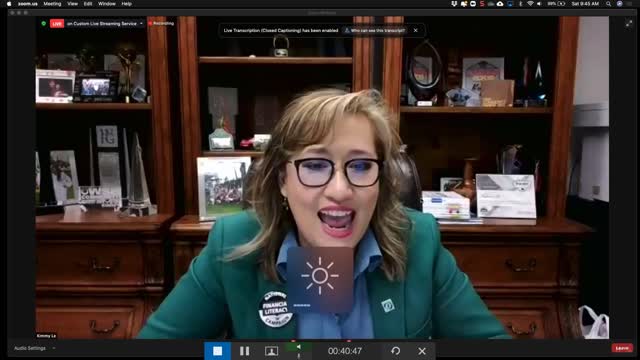Open the "Who can see this transcript?" link
This screenshot has width=640, height=360.
375,30
